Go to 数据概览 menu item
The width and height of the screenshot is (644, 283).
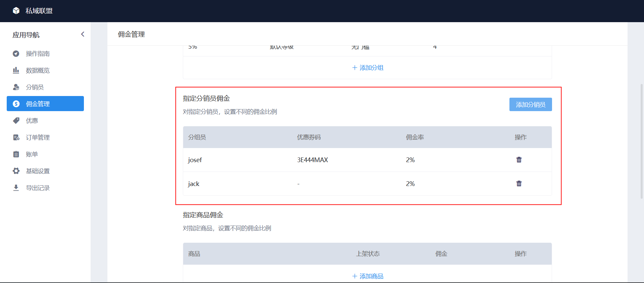pos(45,70)
